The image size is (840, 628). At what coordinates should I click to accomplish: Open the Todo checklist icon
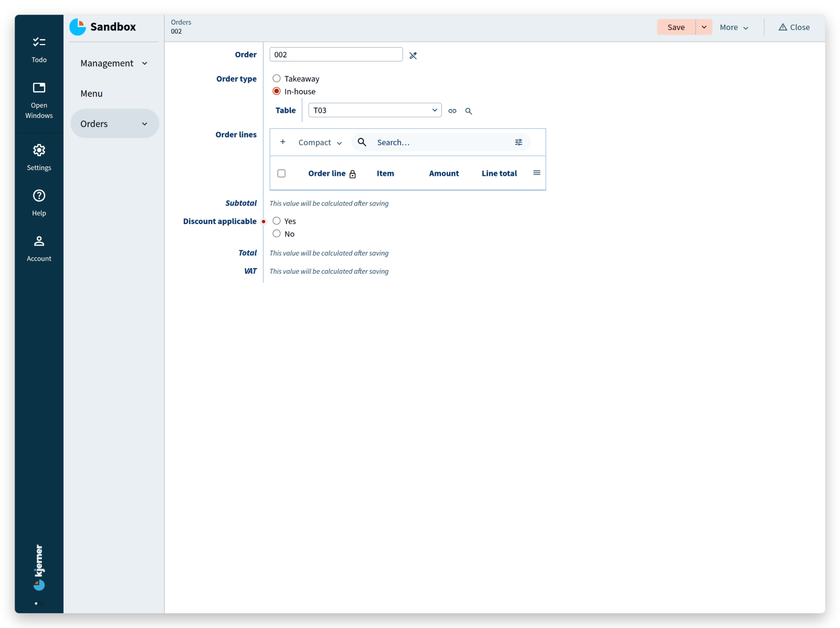[x=39, y=42]
